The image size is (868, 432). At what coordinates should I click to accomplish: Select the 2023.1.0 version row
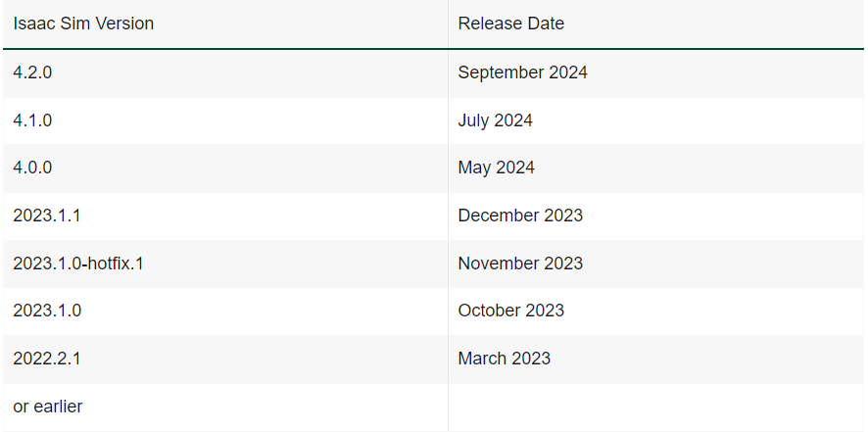(433, 312)
